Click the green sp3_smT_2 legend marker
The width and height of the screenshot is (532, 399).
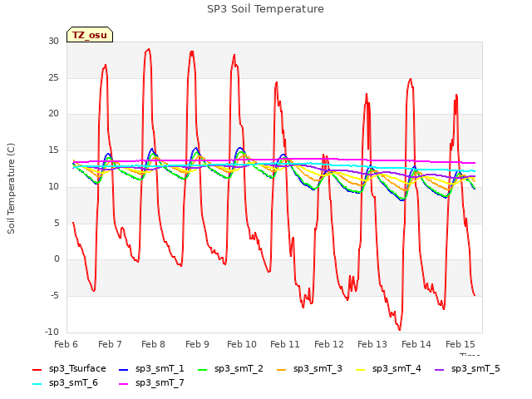point(203,369)
